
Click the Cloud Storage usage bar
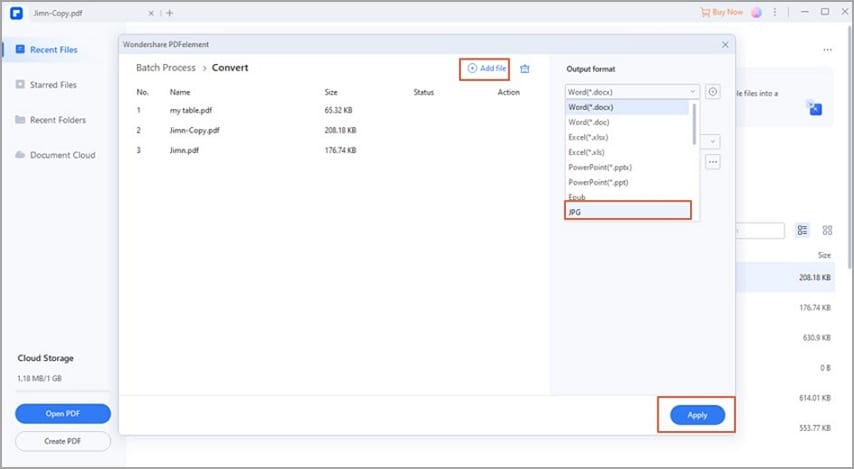[63, 391]
